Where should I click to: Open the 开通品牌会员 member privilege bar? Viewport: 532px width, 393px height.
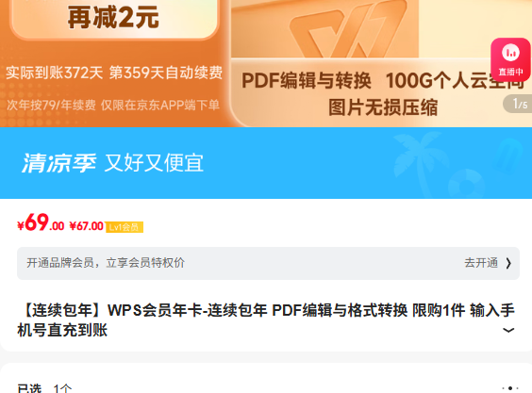click(268, 264)
